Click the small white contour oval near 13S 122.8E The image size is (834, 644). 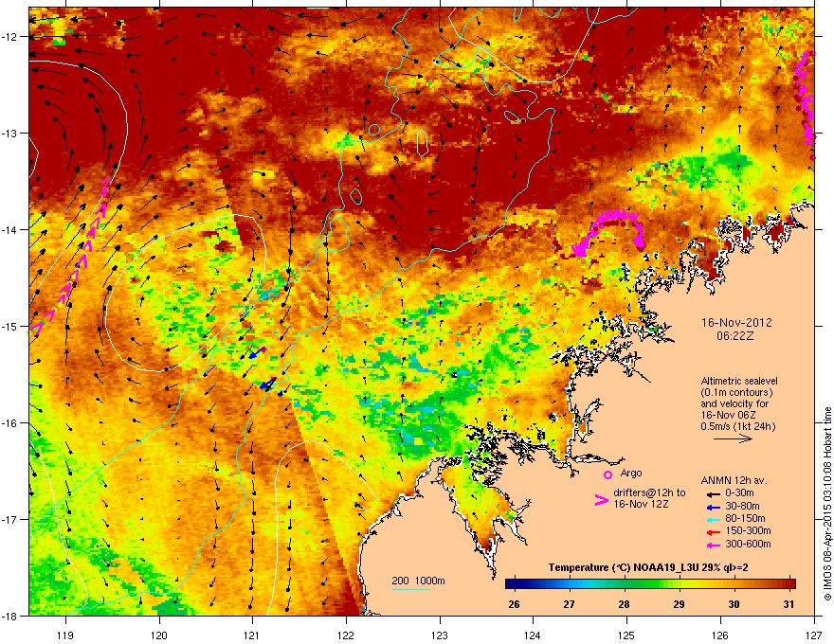click(x=423, y=143)
